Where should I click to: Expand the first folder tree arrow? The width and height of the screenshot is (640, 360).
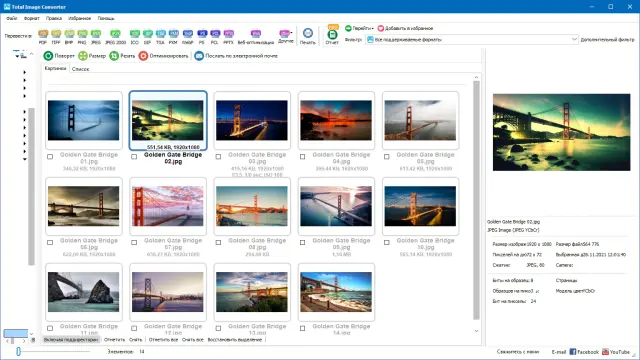click(x=24, y=72)
